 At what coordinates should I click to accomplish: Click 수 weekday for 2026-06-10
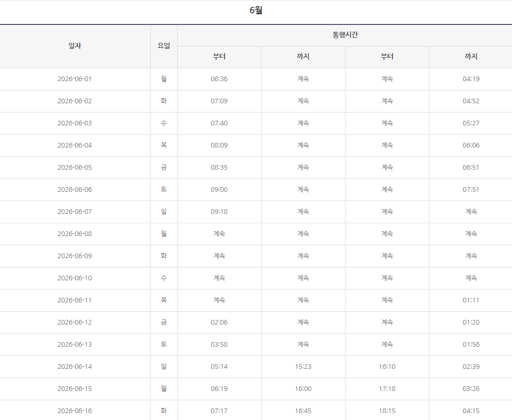click(164, 278)
